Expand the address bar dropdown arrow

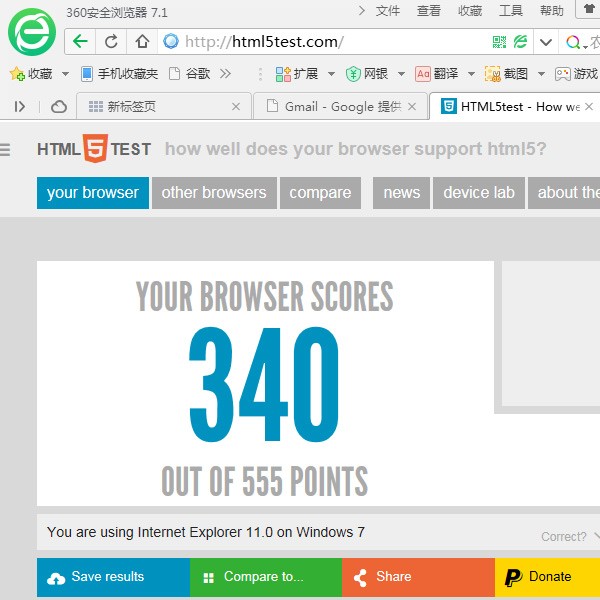(x=545, y=42)
